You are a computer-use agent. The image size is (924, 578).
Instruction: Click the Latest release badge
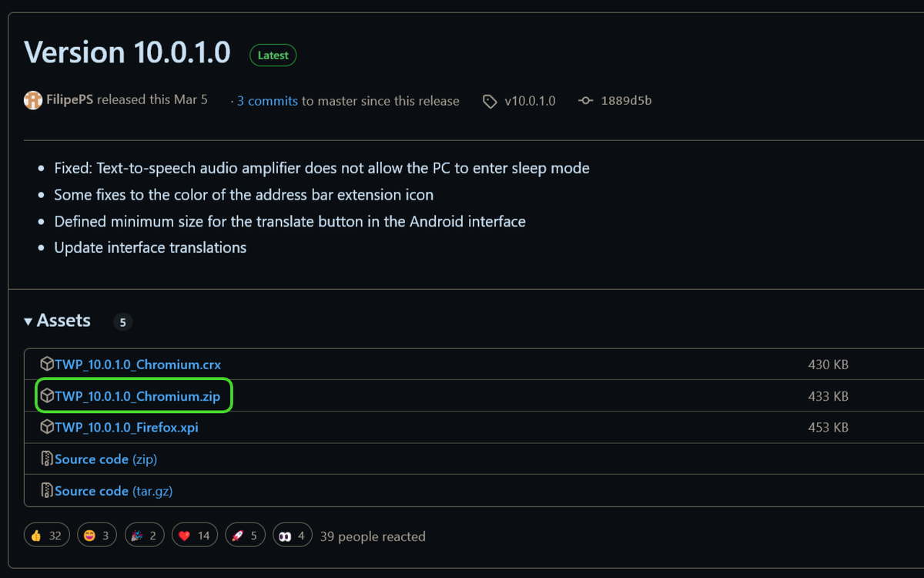(273, 55)
